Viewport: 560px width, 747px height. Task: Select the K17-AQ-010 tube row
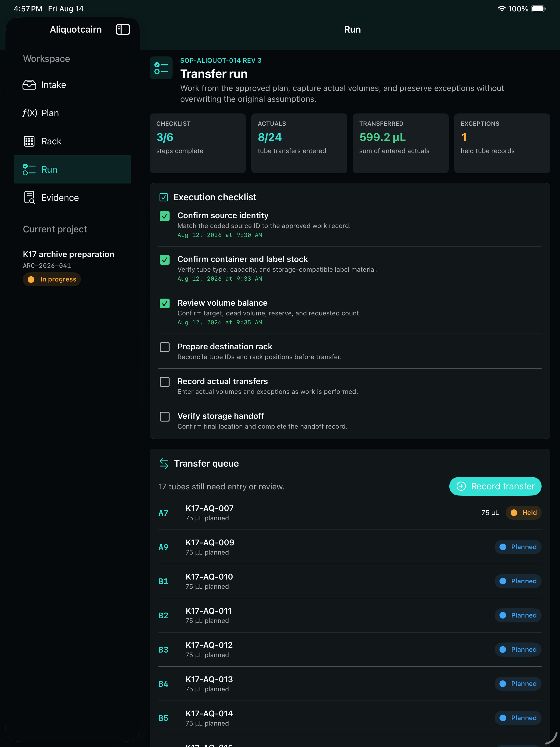350,581
